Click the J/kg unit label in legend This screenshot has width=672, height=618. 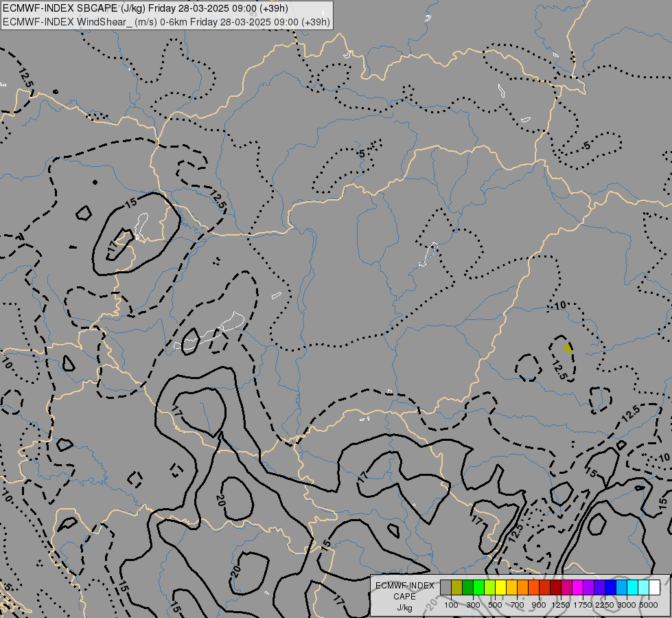[x=404, y=608]
